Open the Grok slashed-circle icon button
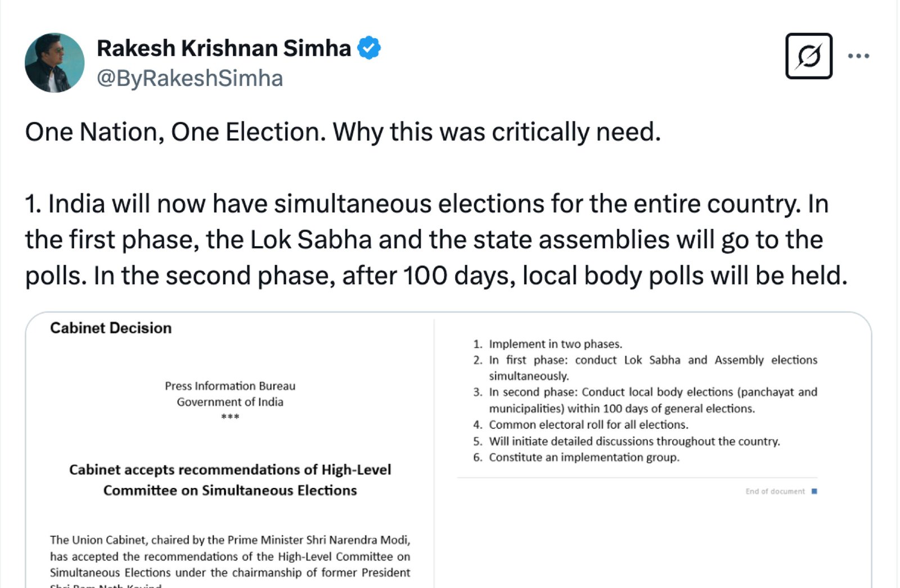900x588 pixels. pos(808,56)
